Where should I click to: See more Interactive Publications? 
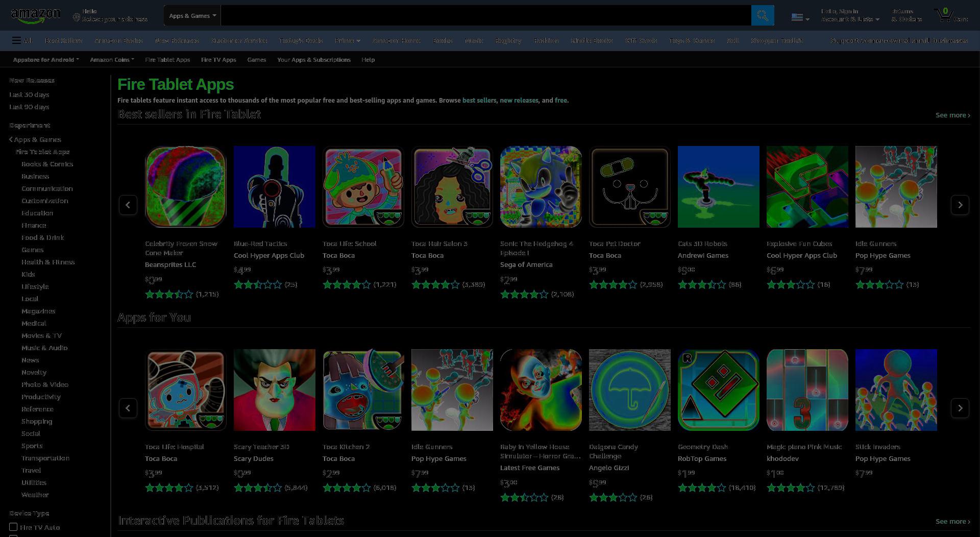(952, 521)
